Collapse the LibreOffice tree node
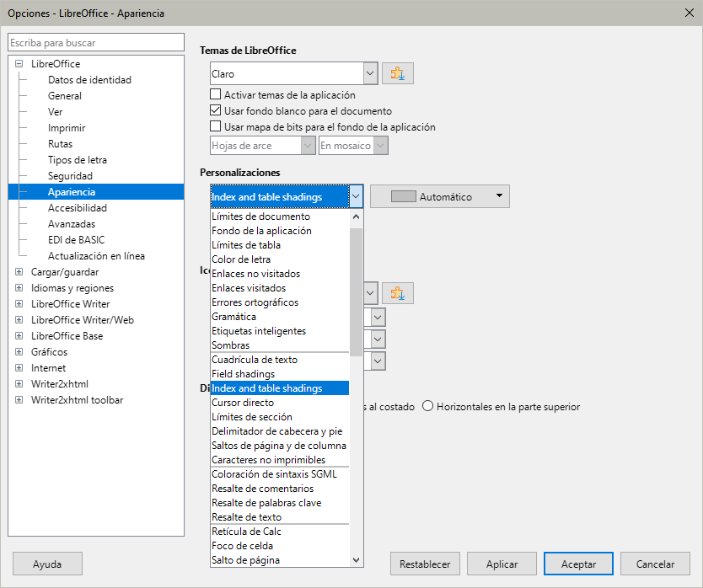Image resolution: width=703 pixels, height=588 pixels. pyautogui.click(x=19, y=64)
